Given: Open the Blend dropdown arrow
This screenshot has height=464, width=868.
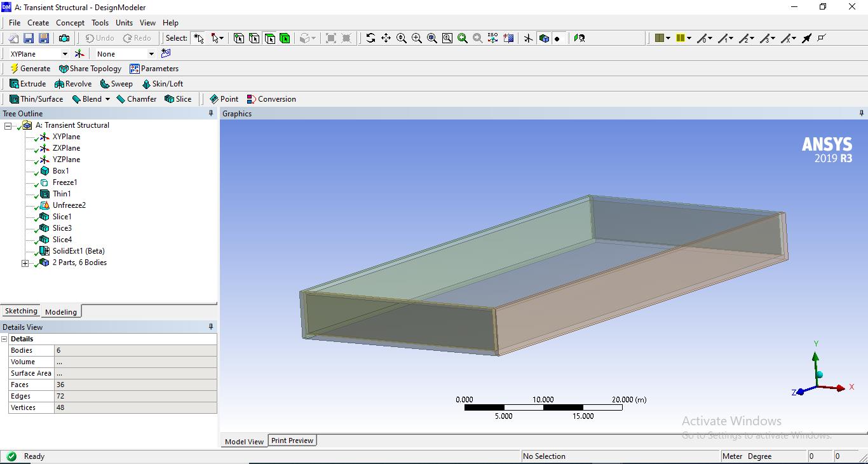Looking at the screenshot, I should point(107,99).
